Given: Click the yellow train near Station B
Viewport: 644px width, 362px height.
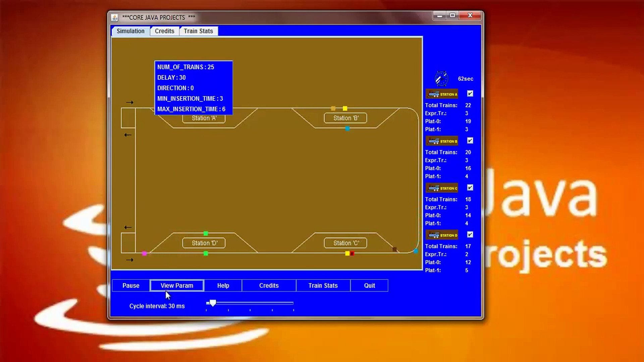Looking at the screenshot, I should [x=345, y=108].
